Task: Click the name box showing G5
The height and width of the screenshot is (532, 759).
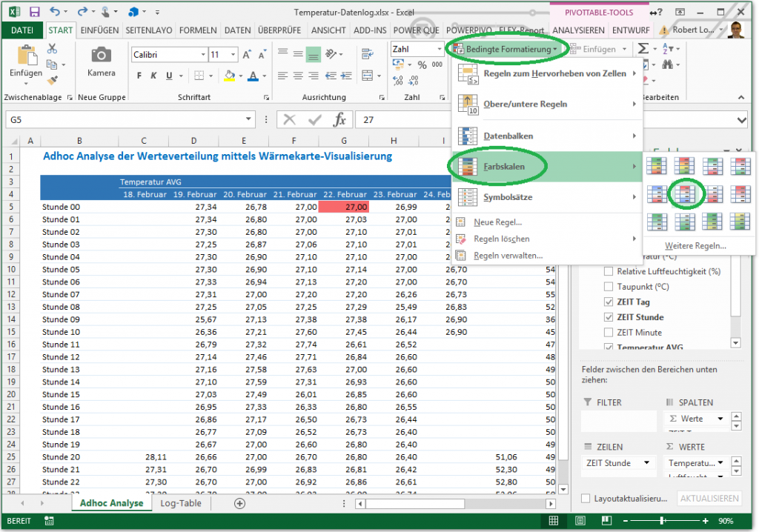Action: pos(126,120)
